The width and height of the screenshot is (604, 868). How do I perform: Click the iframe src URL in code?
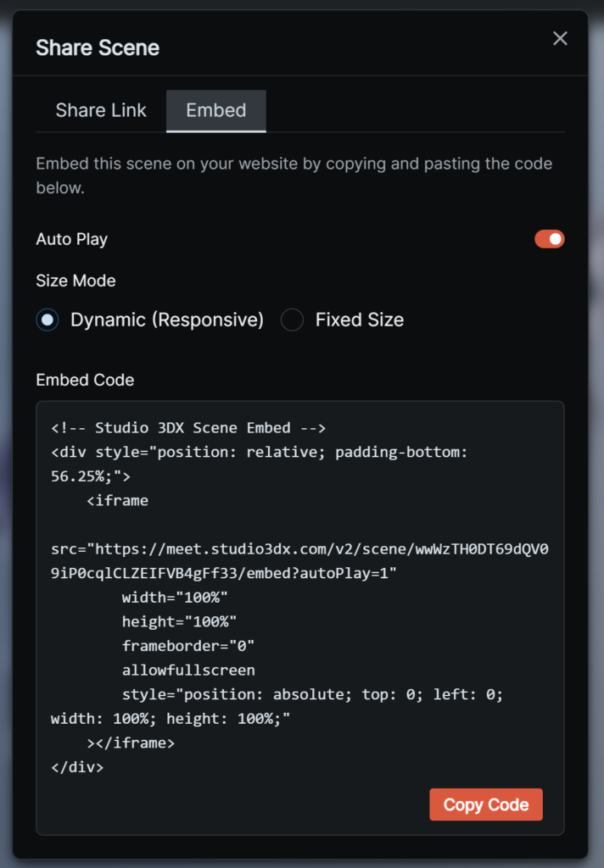[299, 561]
